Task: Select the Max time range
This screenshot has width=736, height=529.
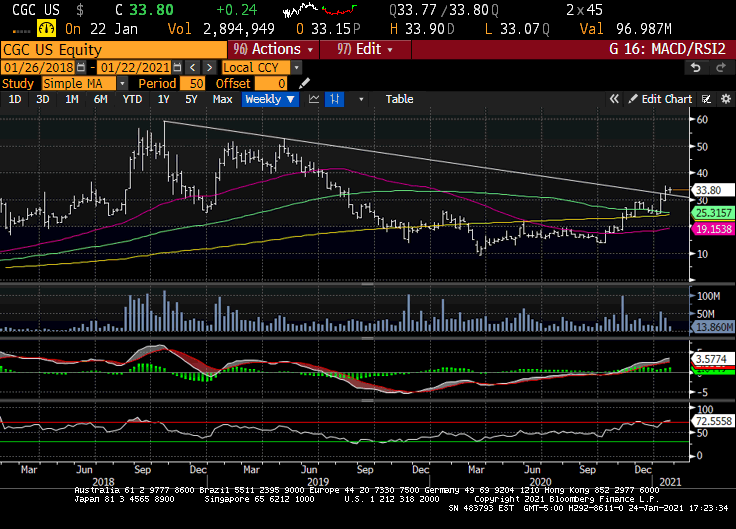Action: coord(222,99)
